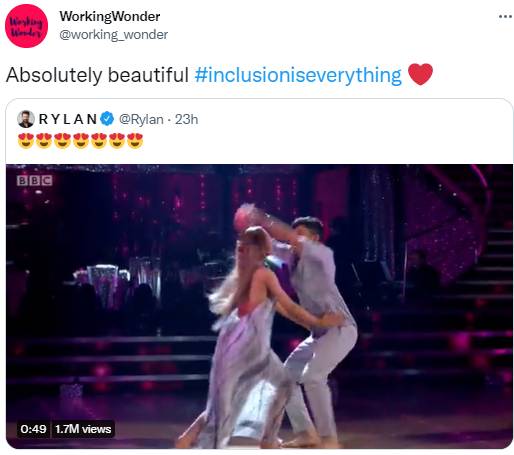
Task: Click the 23h timestamp
Action: click(x=186, y=119)
